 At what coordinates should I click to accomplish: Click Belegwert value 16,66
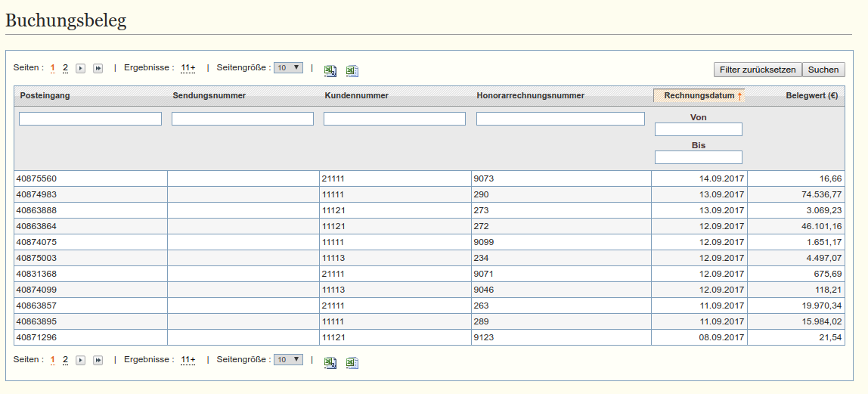tap(831, 178)
